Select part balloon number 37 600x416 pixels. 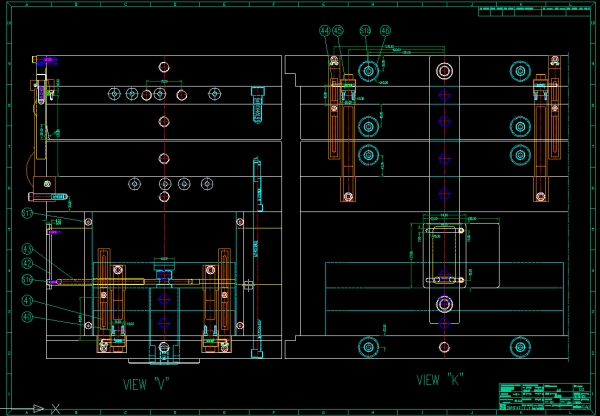coord(27,213)
